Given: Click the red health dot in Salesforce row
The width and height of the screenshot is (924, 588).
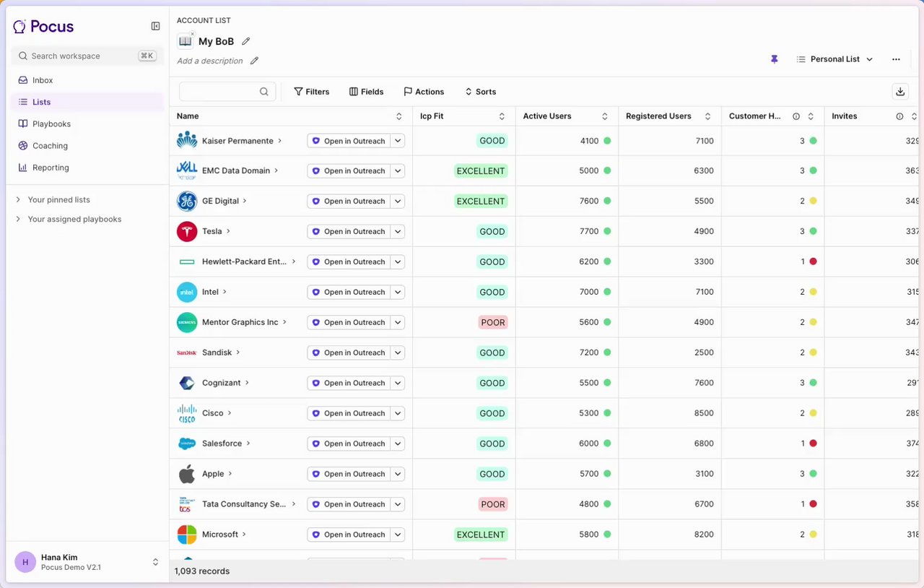Looking at the screenshot, I should click(x=814, y=444).
